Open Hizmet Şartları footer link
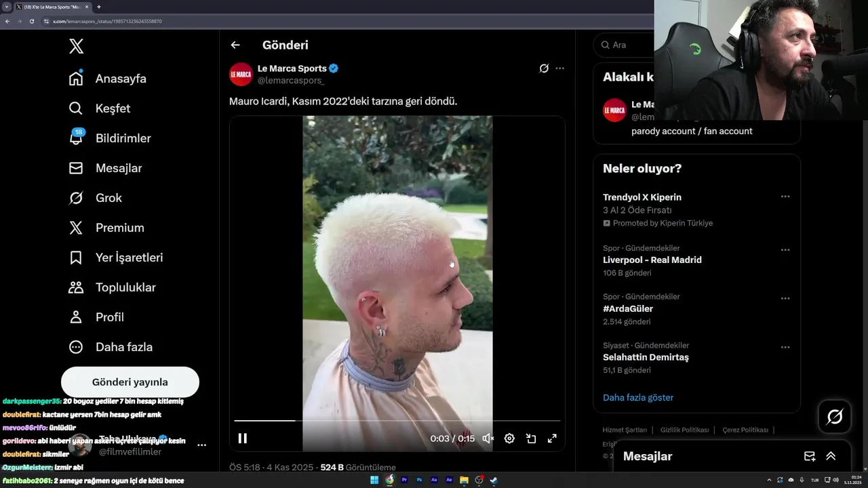This screenshot has width=868, height=488. [x=625, y=430]
